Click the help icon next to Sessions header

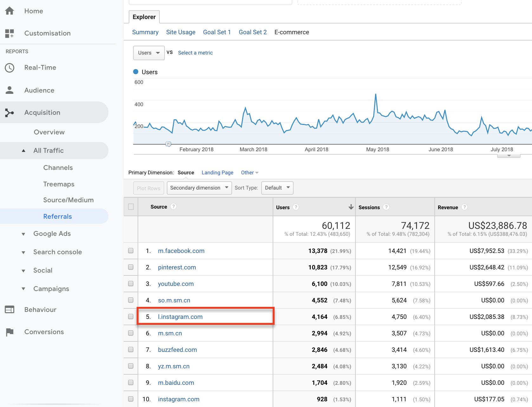(x=386, y=207)
